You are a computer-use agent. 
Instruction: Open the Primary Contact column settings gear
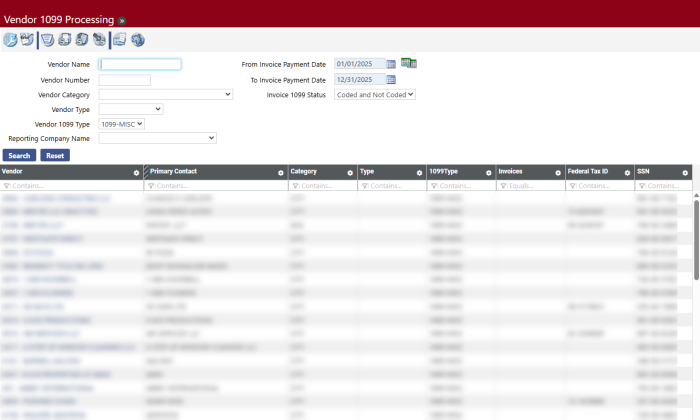[281, 173]
